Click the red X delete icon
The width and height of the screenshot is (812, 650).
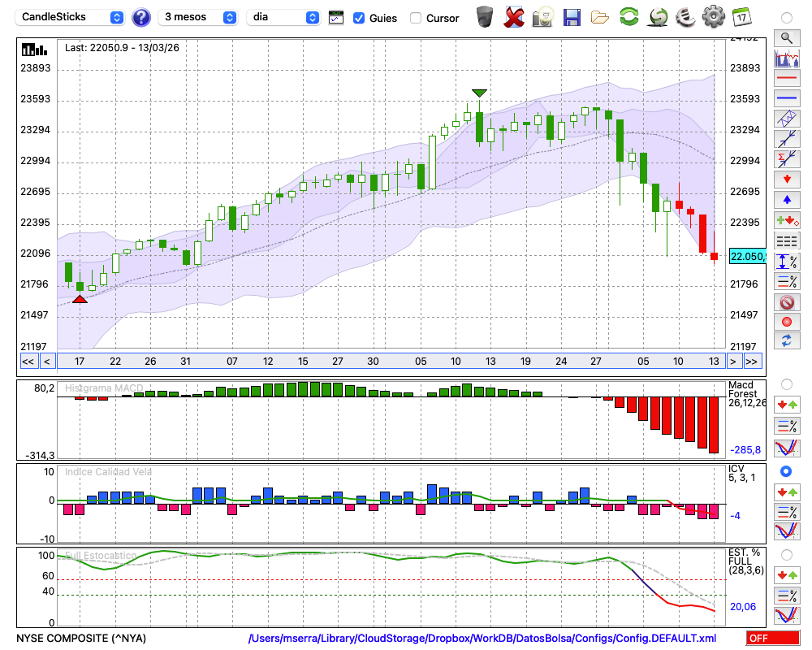[x=514, y=17]
